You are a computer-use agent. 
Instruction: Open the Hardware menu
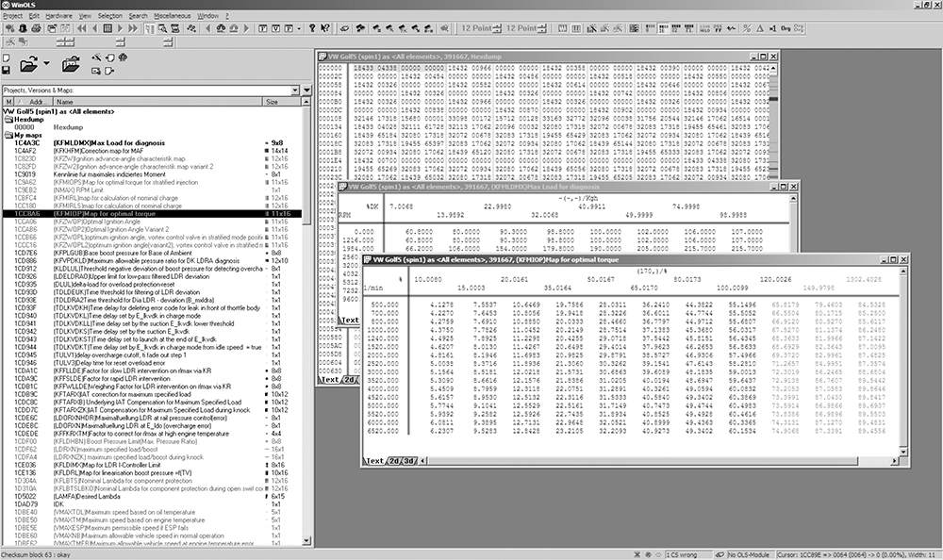click(58, 16)
